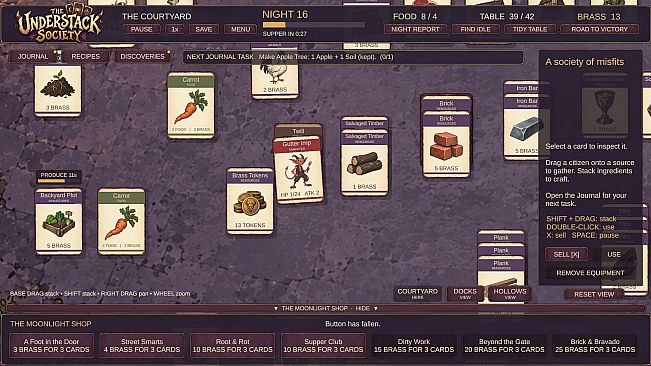Buy the Root & Rot pack
Viewport: 651px width, 366px height.
(x=232, y=346)
